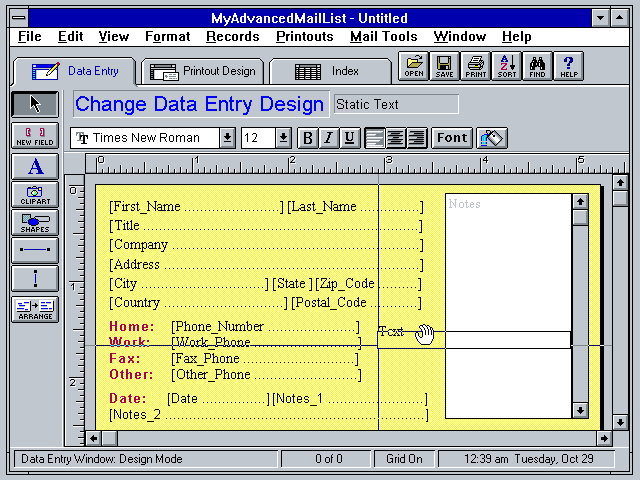Set center text alignment
This screenshot has width=640, height=480.
396,138
